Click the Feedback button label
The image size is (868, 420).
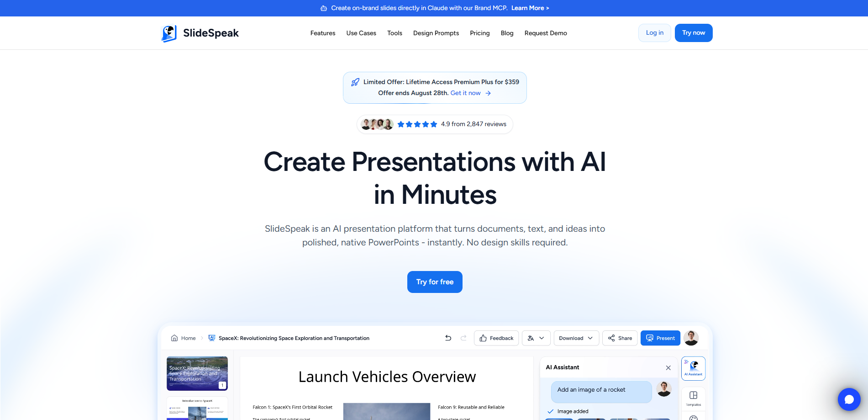pyautogui.click(x=501, y=338)
